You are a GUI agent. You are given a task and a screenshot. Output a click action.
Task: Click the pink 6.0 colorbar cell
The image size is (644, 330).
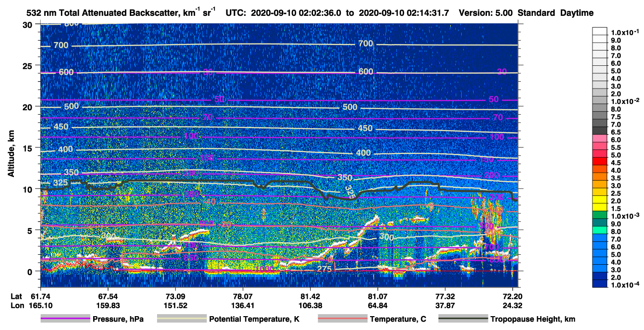(x=599, y=140)
